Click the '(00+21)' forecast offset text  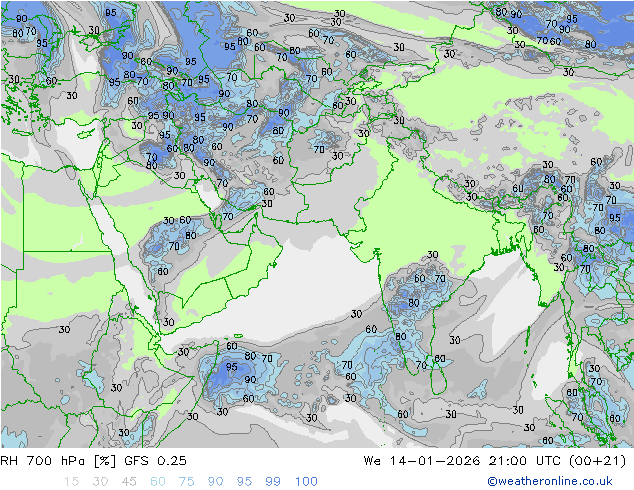[598, 460]
